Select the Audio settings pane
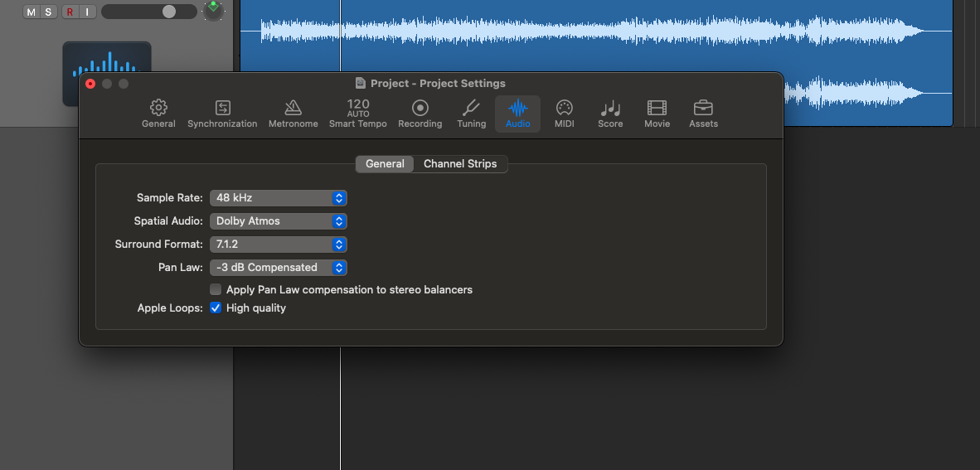Image resolution: width=980 pixels, height=470 pixels. click(x=518, y=114)
